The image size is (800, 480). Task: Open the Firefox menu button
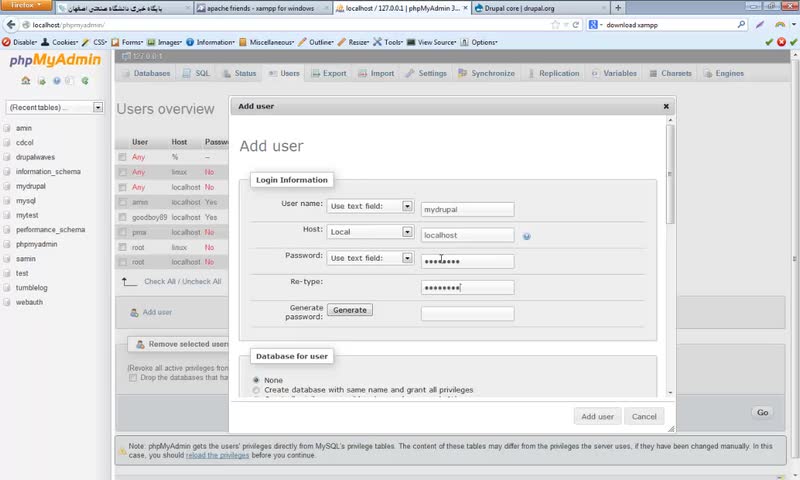point(26,5)
